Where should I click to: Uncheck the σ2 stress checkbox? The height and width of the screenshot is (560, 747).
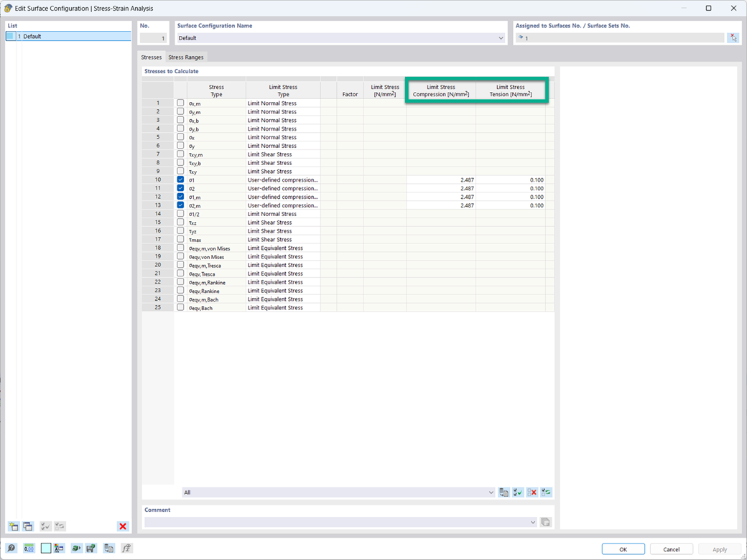click(180, 188)
